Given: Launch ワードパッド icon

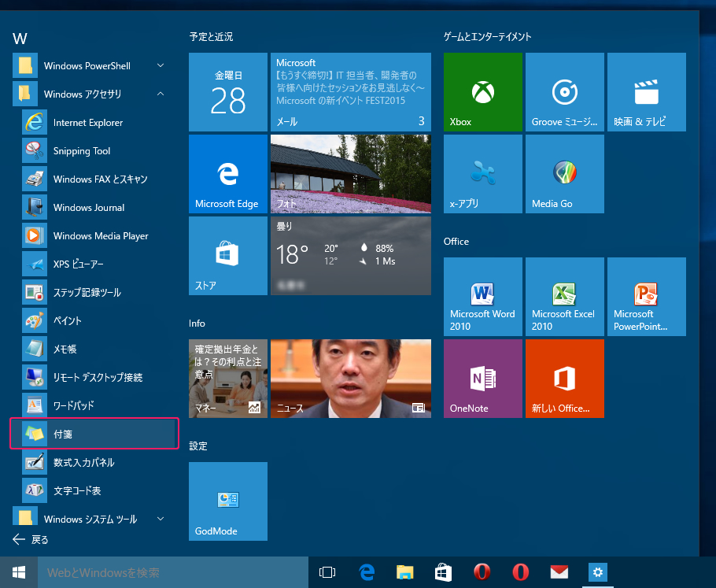Looking at the screenshot, I should [35, 405].
